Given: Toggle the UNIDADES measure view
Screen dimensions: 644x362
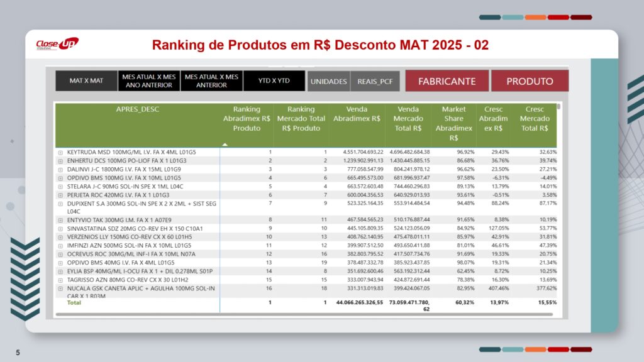Looking at the screenshot, I should (x=328, y=82).
